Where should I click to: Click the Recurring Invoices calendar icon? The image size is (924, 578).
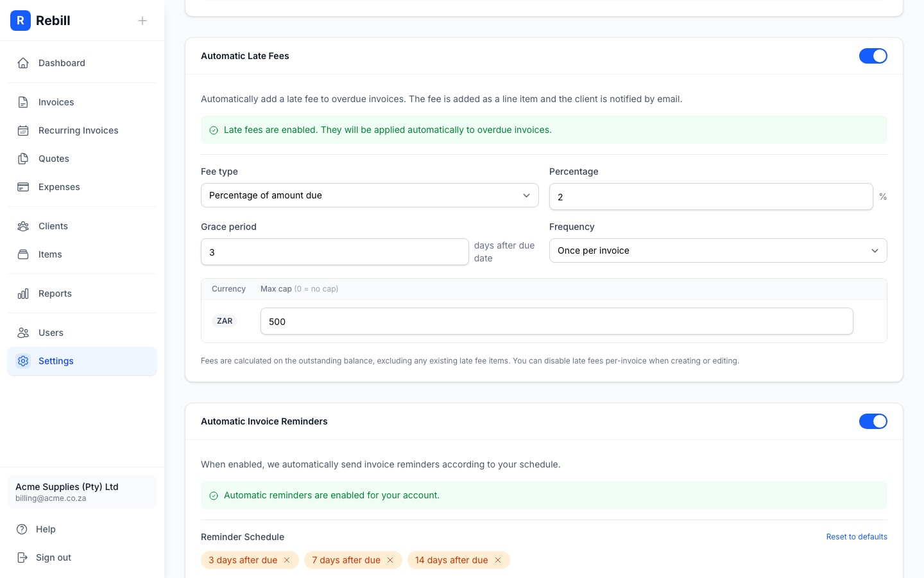[x=23, y=130]
